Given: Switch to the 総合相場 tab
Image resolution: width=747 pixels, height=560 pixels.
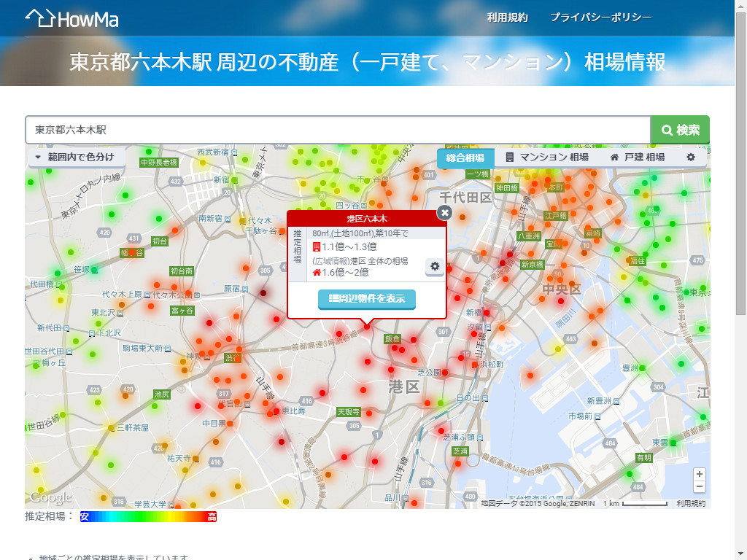Looking at the screenshot, I should (465, 157).
